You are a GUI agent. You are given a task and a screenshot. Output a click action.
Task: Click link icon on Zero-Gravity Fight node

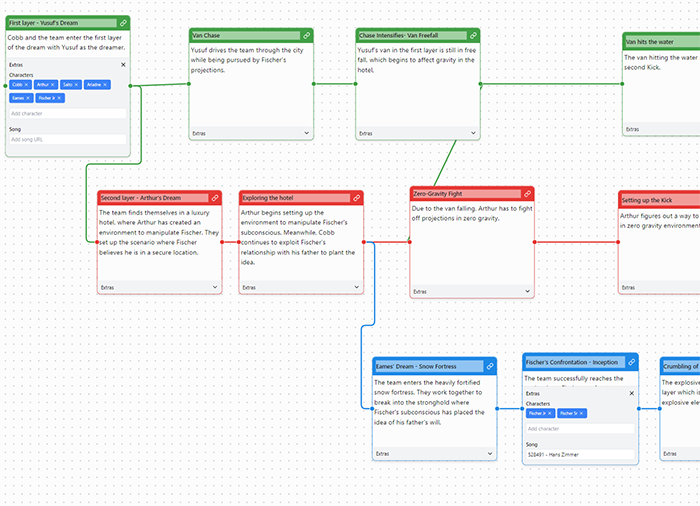click(526, 193)
